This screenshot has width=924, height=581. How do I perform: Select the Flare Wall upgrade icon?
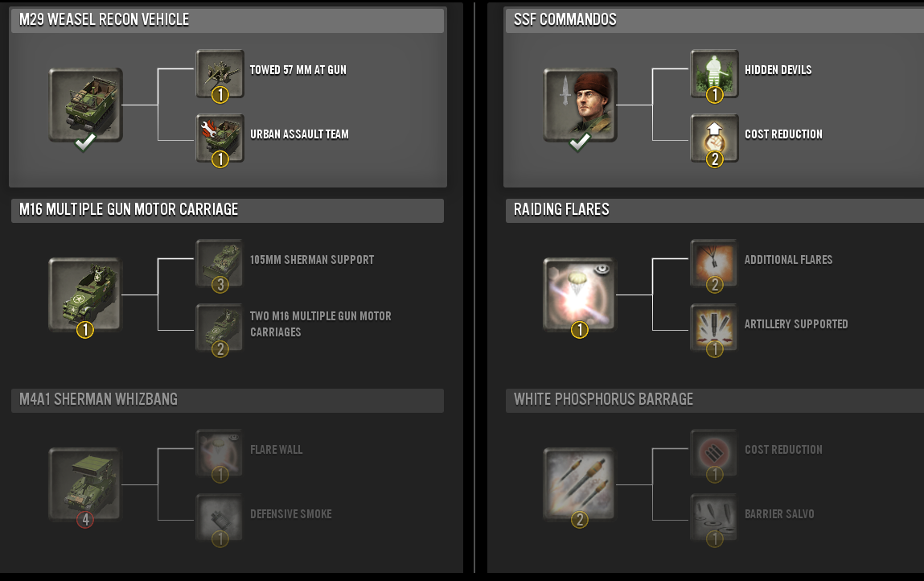220,453
